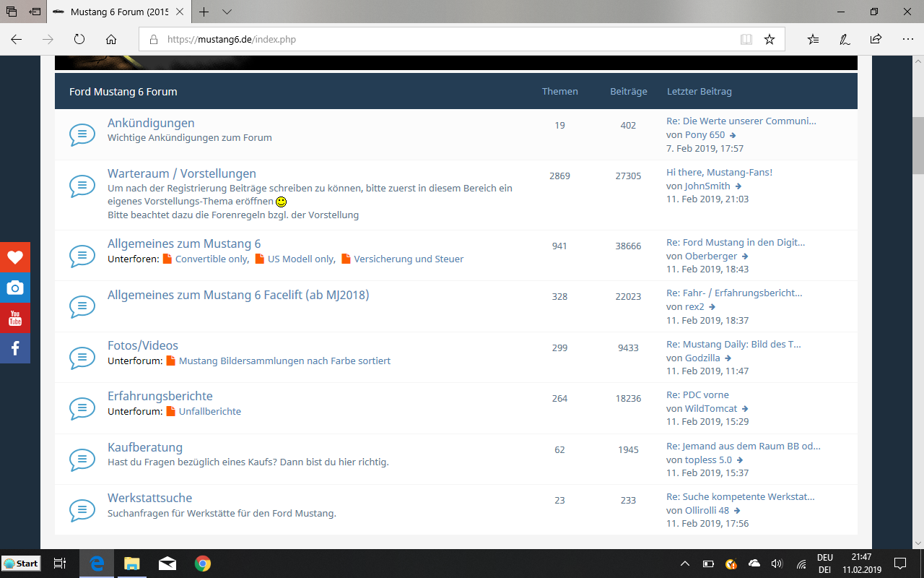Screen dimensions: 924x578
Task: Click the speech bubble icon beside Fotos/Videos
Action: pos(82,357)
